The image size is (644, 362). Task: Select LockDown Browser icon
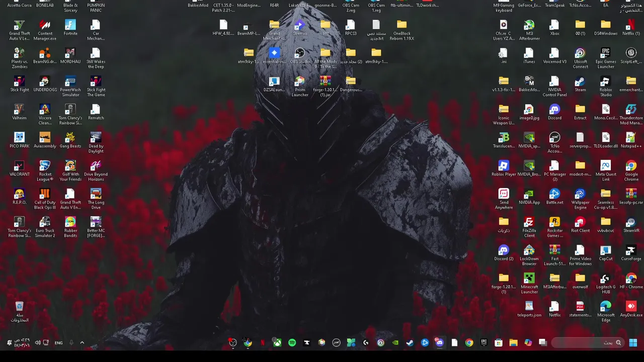tap(529, 255)
